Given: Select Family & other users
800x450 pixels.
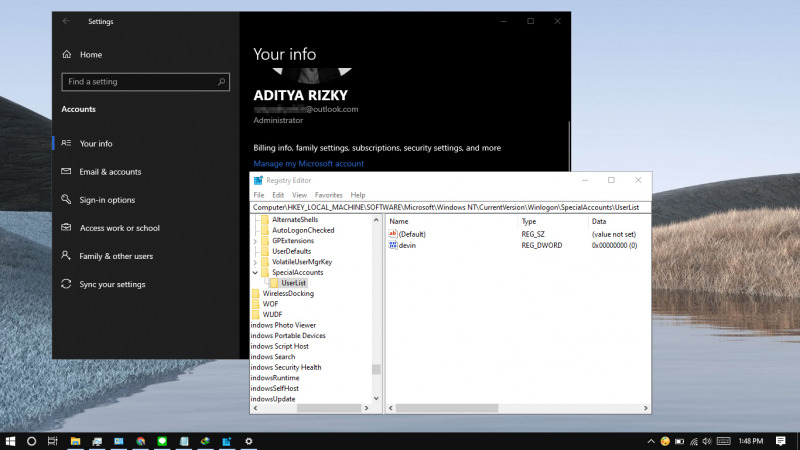Looking at the screenshot, I should (x=116, y=256).
